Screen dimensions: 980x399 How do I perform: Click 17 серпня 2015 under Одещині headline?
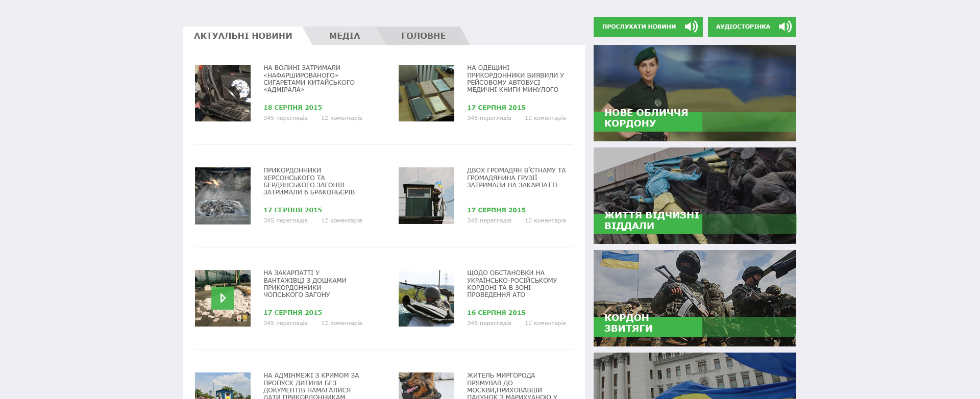(x=496, y=108)
